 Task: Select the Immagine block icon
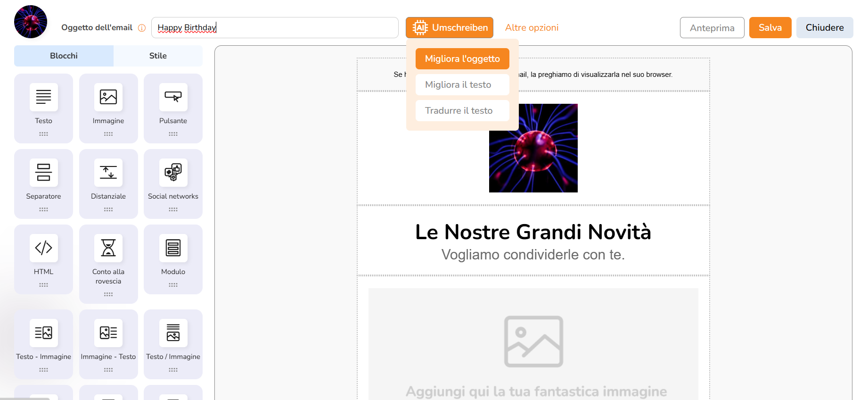[108, 97]
